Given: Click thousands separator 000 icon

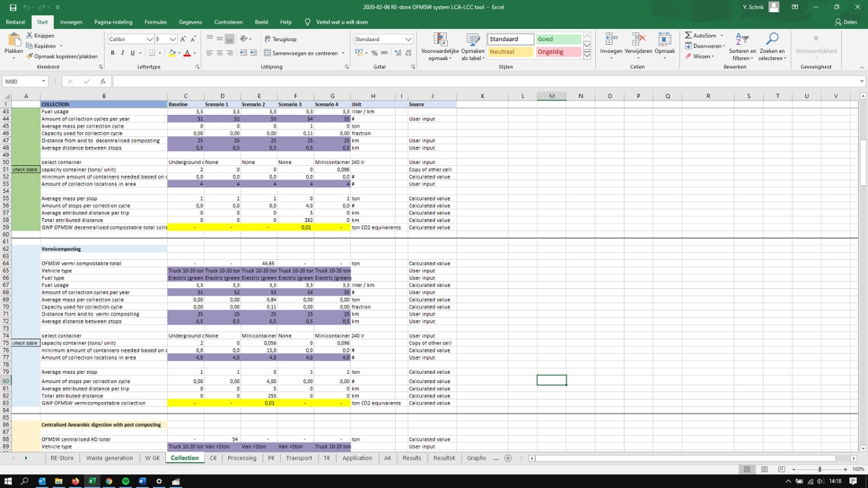Looking at the screenshot, I should click(x=384, y=53).
